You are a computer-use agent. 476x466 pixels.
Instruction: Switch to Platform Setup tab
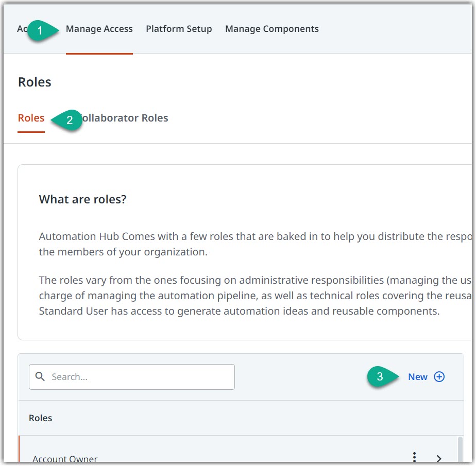tap(179, 29)
